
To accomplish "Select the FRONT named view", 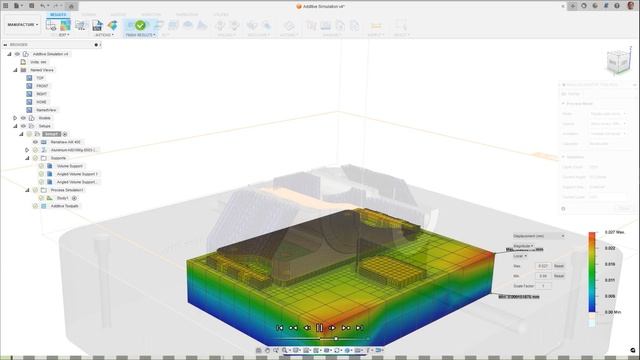I will pos(42,86).
